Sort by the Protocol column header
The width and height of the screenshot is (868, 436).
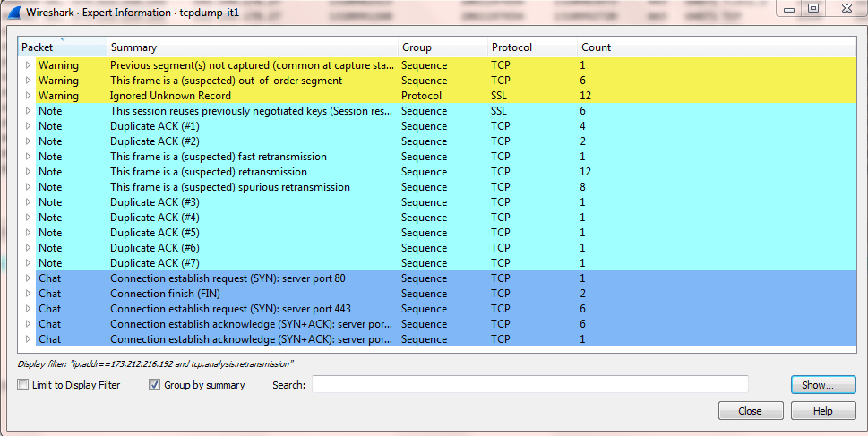(x=531, y=47)
